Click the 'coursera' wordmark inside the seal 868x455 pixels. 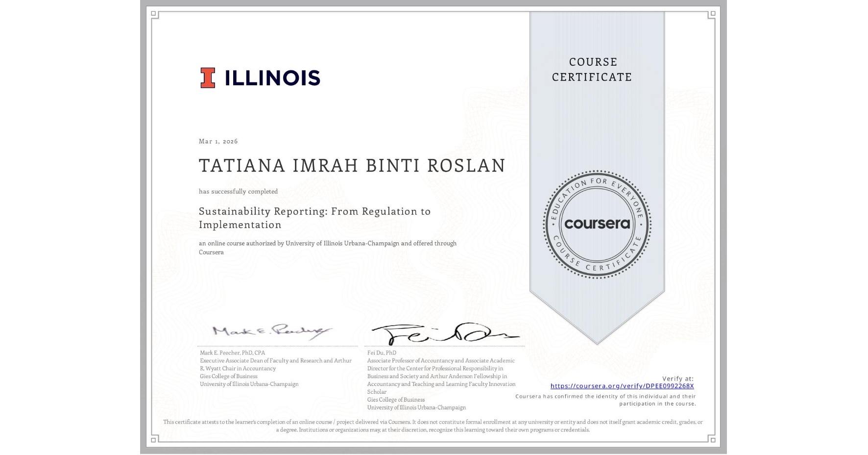(x=597, y=224)
